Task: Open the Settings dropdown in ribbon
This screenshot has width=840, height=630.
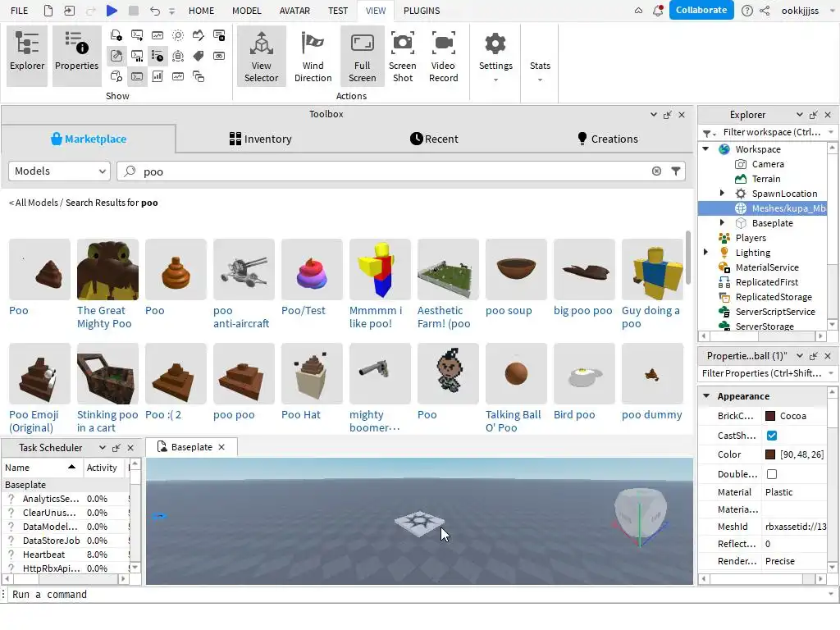Action: 495,56
